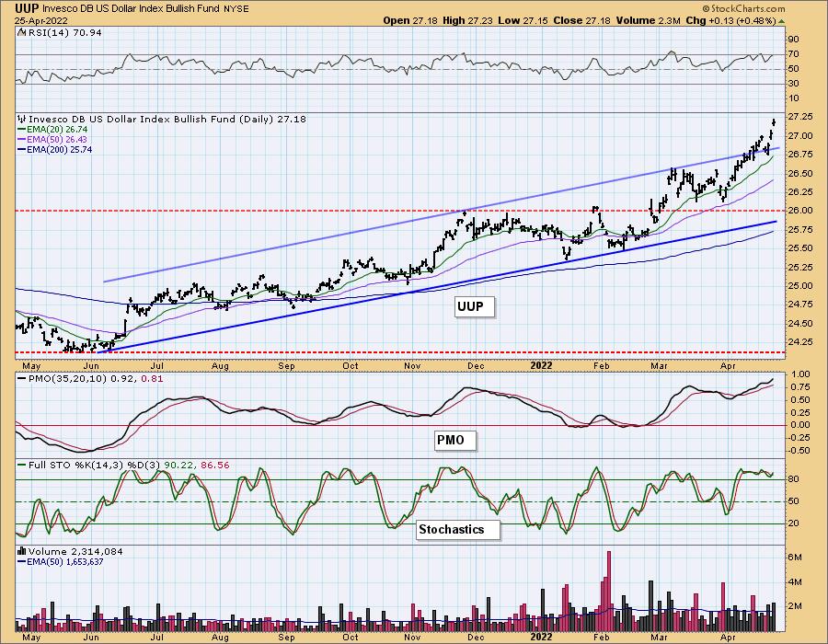828x644 pixels.
Task: Click the green up-arrow change icon
Action: tap(781, 21)
